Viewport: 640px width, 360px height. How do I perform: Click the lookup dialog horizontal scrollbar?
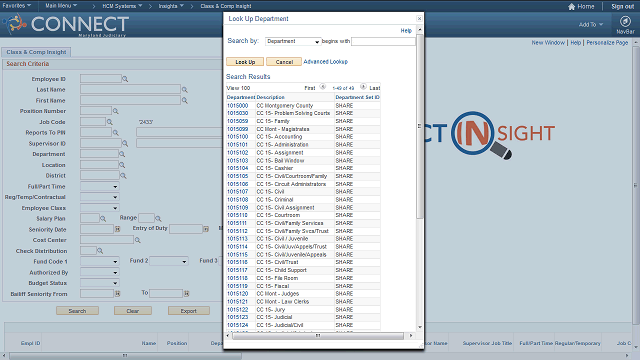[318, 336]
